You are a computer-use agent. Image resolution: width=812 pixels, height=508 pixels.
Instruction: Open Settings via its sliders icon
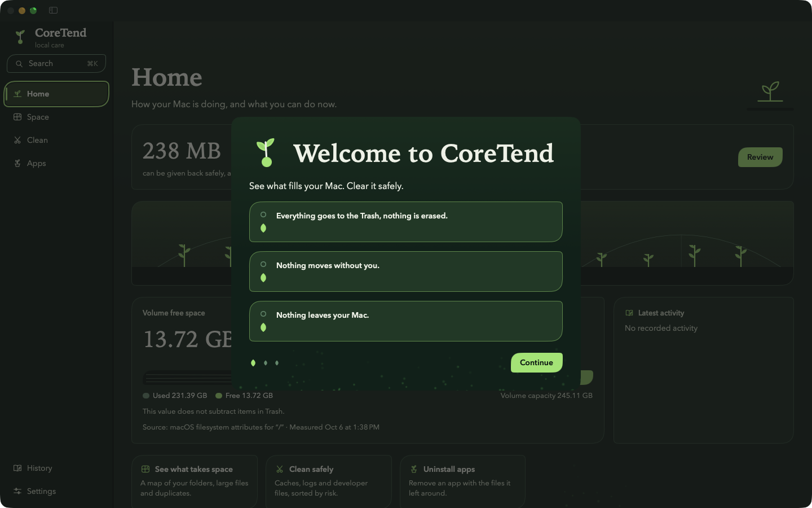tap(17, 491)
